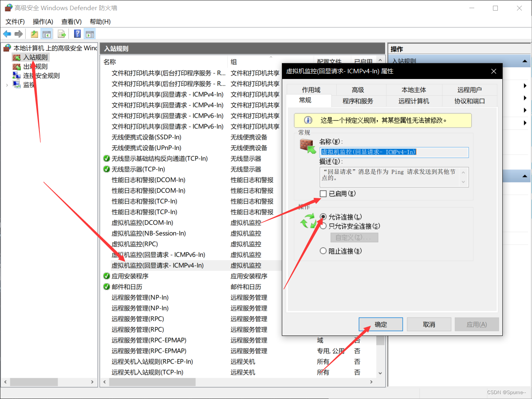Select rule 虚拟机监控(回显请求 - ICMPv6-In)

point(158,255)
